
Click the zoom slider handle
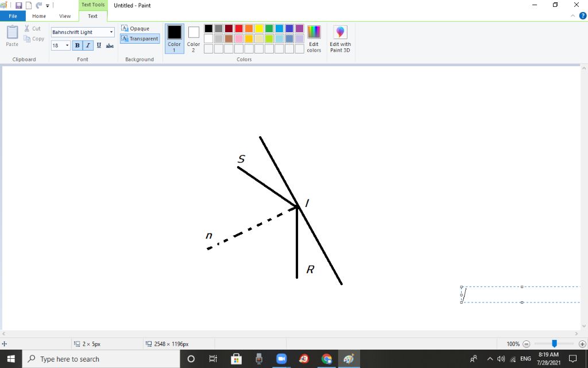[554, 344]
